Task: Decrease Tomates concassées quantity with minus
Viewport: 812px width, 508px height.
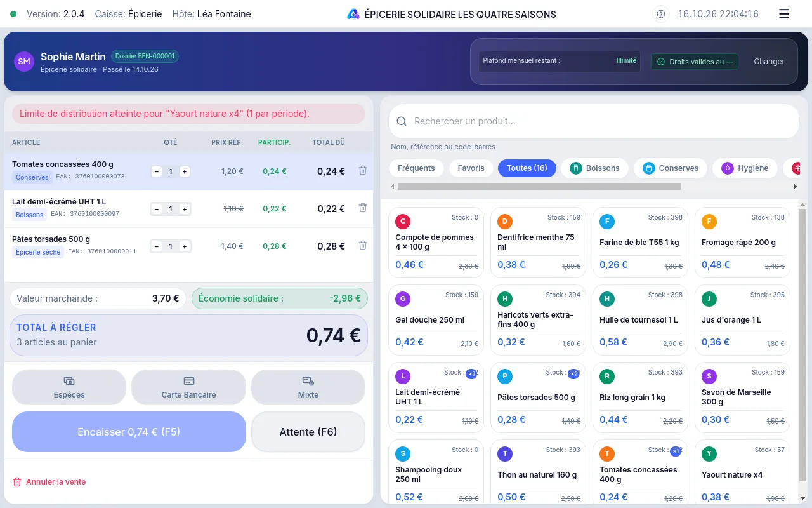Action: click(x=157, y=171)
